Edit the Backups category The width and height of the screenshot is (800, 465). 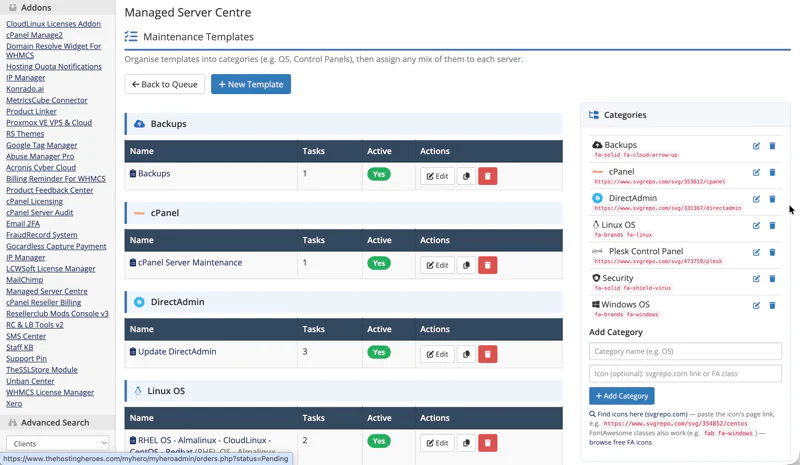pos(756,146)
